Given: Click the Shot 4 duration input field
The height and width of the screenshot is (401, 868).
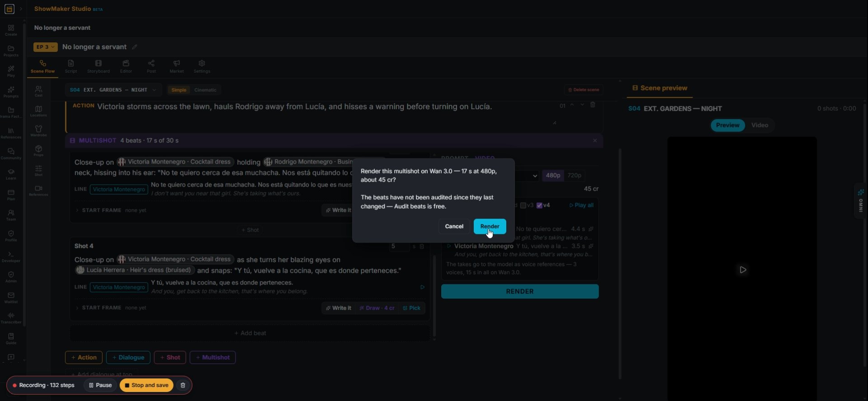Looking at the screenshot, I should coord(399,247).
